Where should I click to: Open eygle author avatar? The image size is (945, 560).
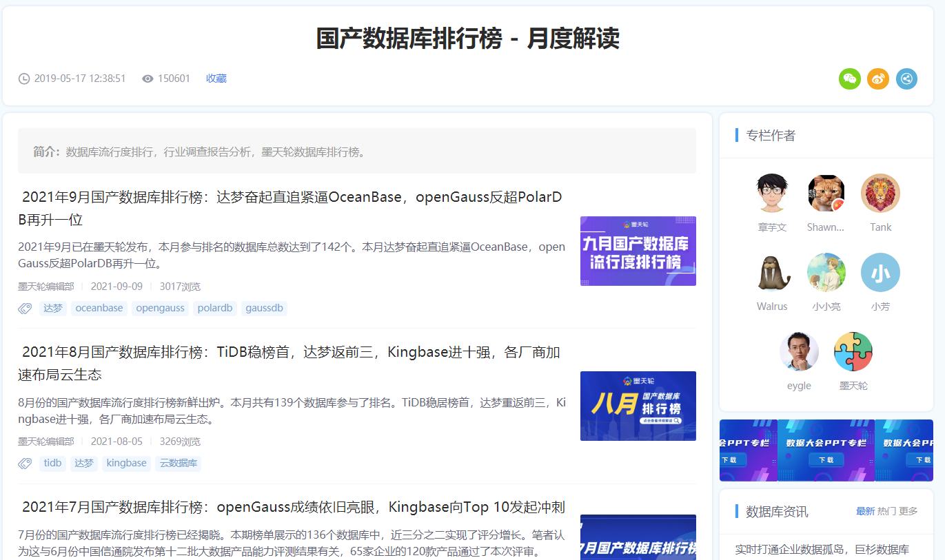(x=799, y=352)
